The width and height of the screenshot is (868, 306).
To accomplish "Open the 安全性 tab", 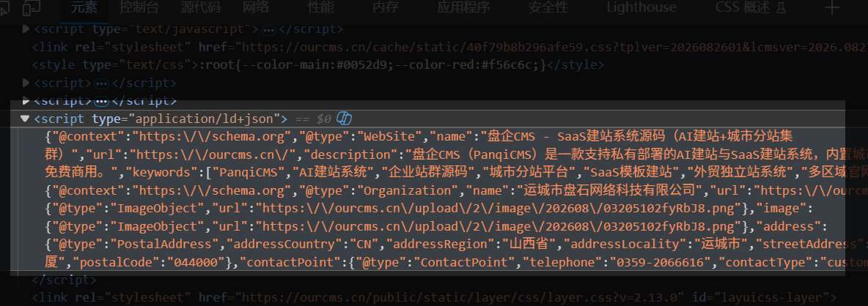I will (x=548, y=7).
